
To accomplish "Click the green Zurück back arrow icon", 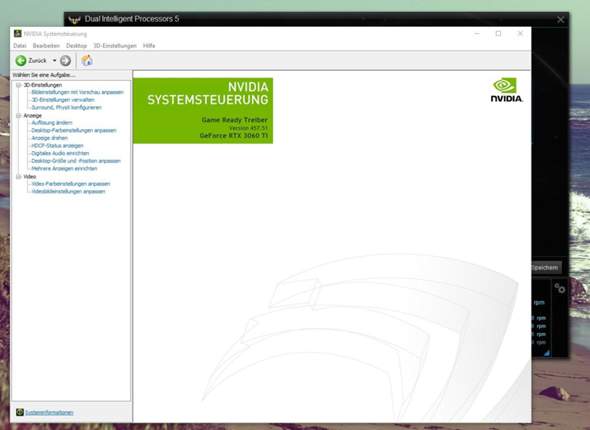I will pyautogui.click(x=21, y=61).
